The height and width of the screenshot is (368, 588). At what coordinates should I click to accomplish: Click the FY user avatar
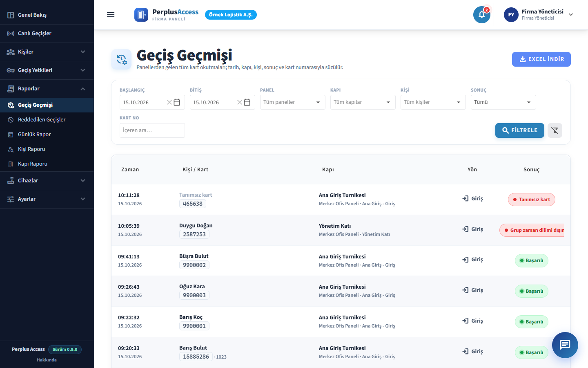click(x=511, y=15)
